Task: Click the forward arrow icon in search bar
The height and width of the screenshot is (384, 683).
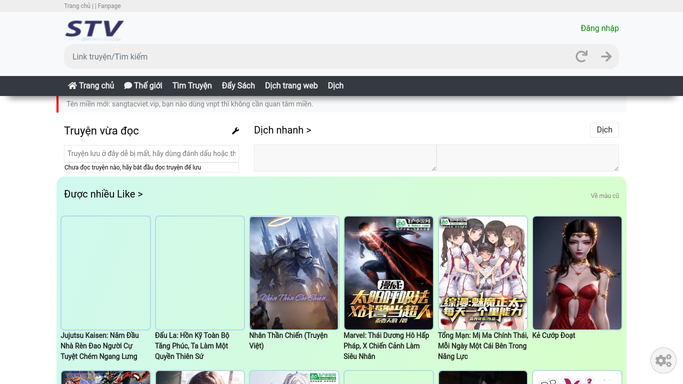Action: coord(606,57)
